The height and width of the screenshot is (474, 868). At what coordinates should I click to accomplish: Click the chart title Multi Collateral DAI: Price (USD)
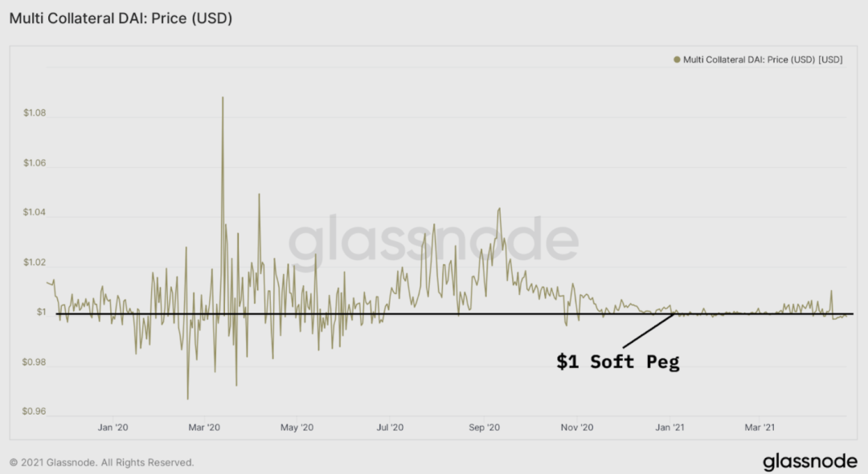tap(121, 18)
